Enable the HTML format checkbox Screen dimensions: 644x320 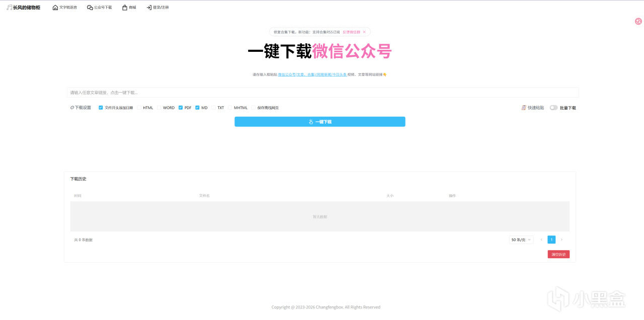139,108
